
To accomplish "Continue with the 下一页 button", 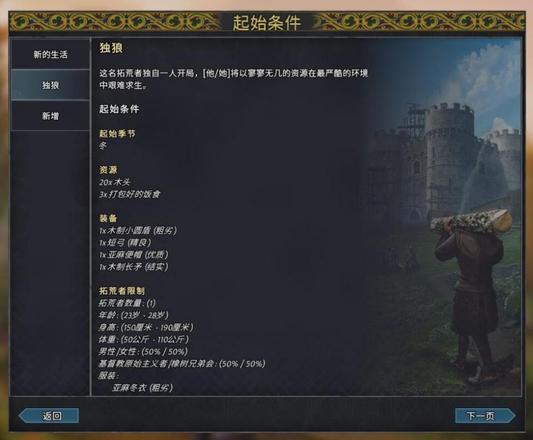I will pos(485,416).
